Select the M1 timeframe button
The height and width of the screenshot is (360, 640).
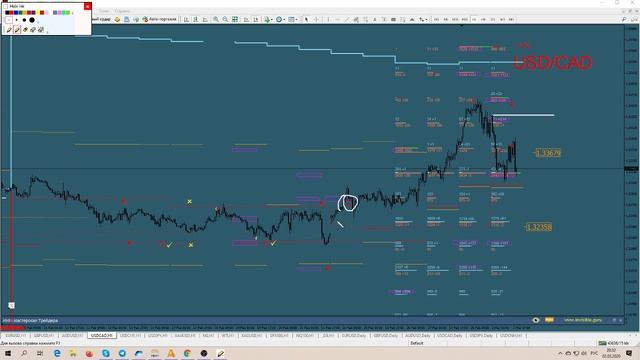pos(436,19)
